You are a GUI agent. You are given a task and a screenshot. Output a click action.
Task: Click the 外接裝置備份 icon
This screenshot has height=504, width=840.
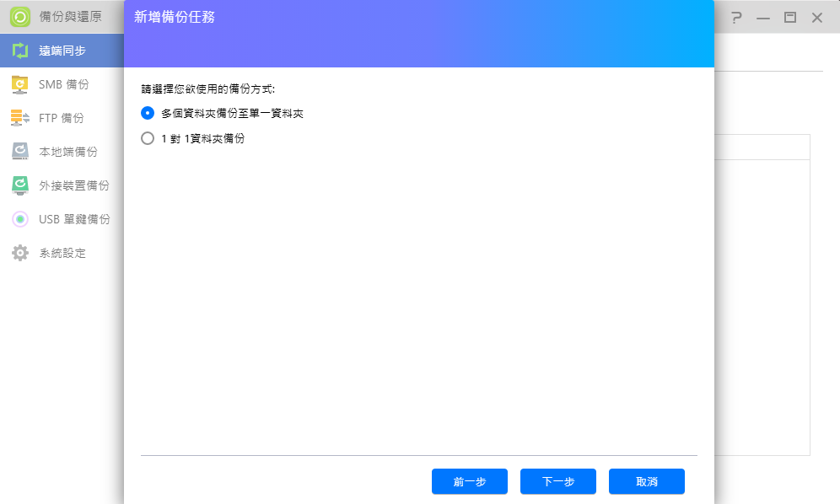point(20,185)
